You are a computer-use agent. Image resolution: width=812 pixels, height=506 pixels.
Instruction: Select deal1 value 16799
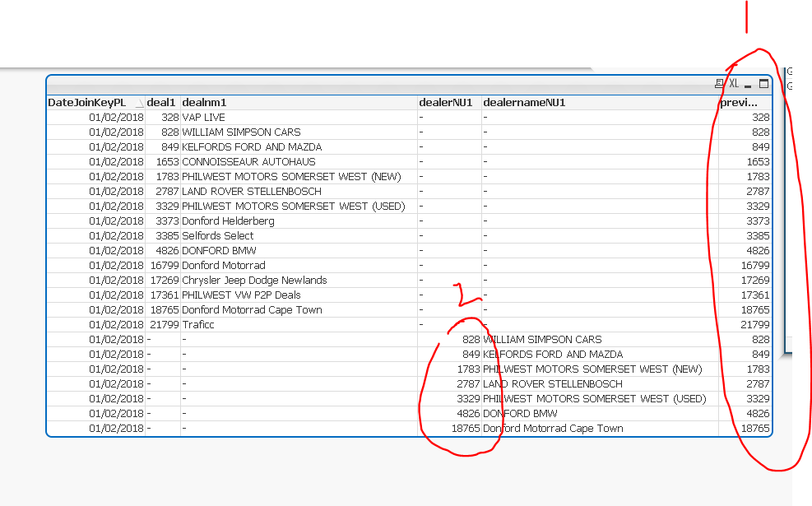point(165,266)
